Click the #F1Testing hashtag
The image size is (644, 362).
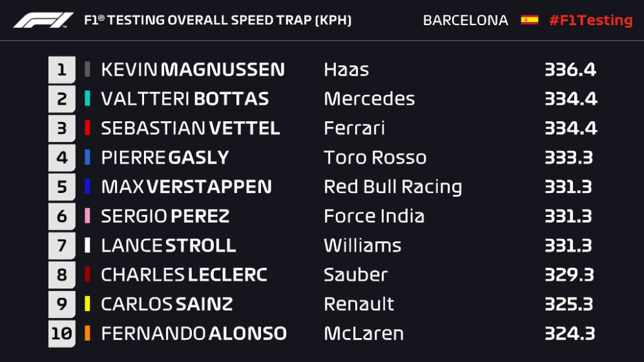(x=590, y=20)
